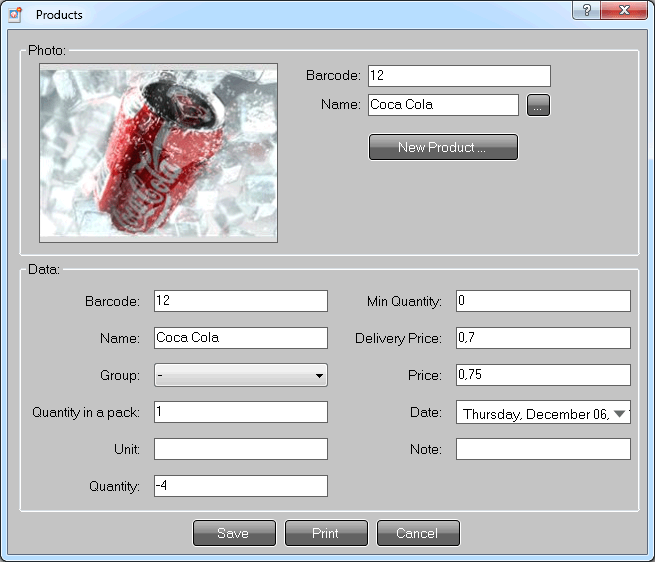This screenshot has width=655, height=562.
Task: Click the Coca Cola product photo
Action: coord(158,154)
